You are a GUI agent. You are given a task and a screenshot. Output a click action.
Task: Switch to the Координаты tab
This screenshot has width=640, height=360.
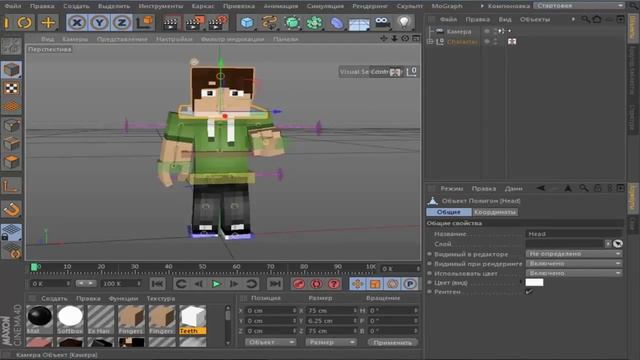(495, 212)
